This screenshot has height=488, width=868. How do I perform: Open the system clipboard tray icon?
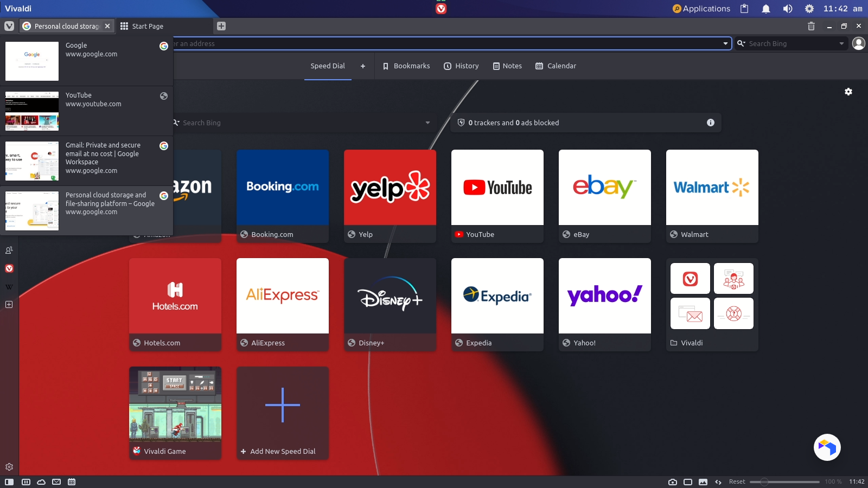(x=744, y=9)
